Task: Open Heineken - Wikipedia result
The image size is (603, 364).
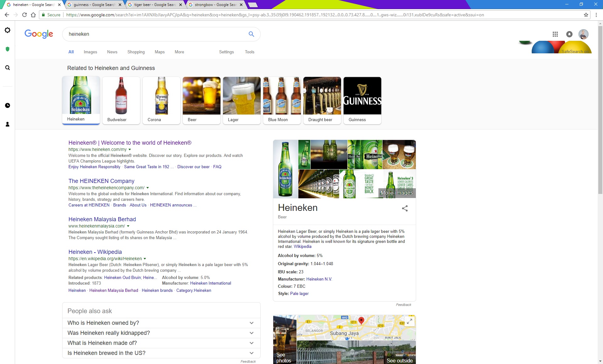Action: [95, 252]
